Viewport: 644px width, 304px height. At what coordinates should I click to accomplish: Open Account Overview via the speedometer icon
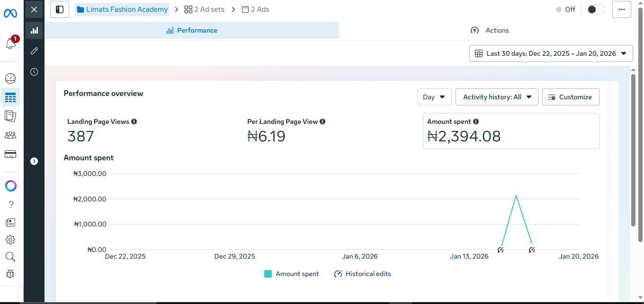pyautogui.click(x=10, y=78)
